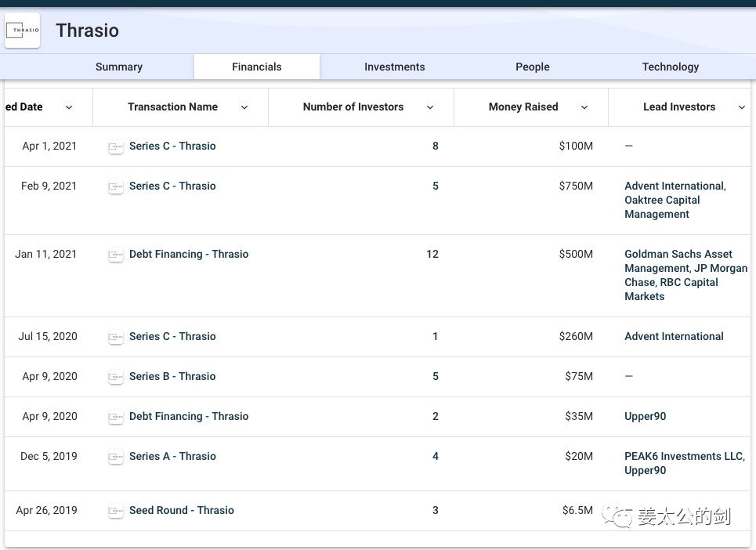756x550 pixels.
Task: Open the Seed Round - Thrasio link
Action: [181, 511]
